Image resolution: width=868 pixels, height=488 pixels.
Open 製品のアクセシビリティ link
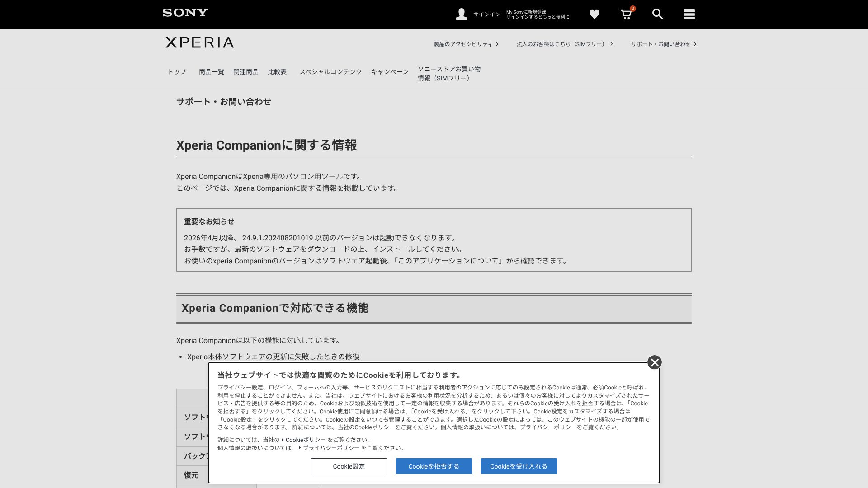(x=466, y=44)
